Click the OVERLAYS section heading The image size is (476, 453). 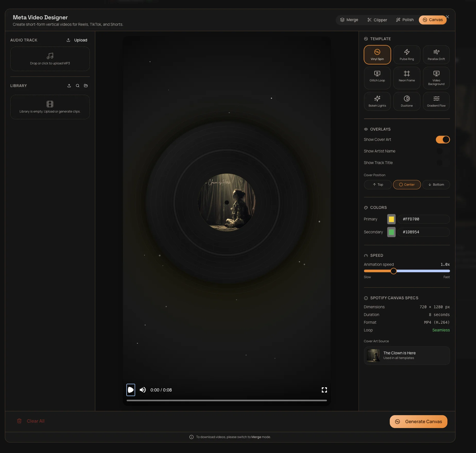pyautogui.click(x=380, y=129)
